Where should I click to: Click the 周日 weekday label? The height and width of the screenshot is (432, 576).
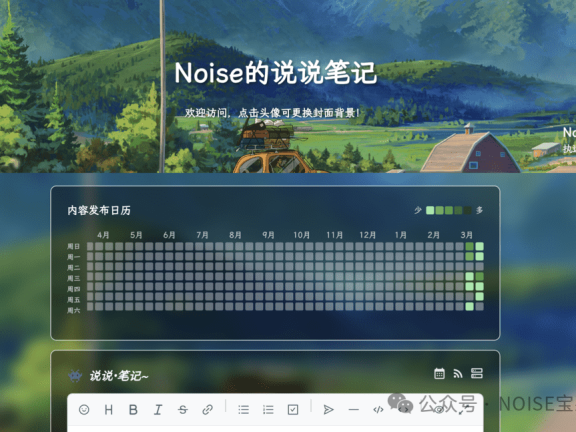[73, 246]
